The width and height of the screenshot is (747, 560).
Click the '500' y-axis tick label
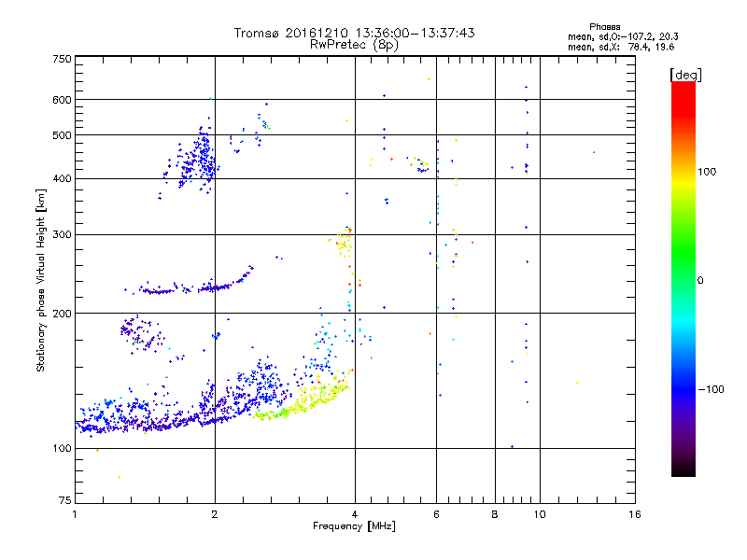[x=62, y=135]
